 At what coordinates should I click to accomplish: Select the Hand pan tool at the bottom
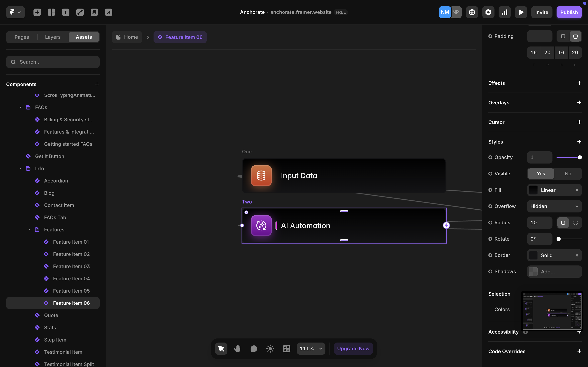[x=237, y=348]
